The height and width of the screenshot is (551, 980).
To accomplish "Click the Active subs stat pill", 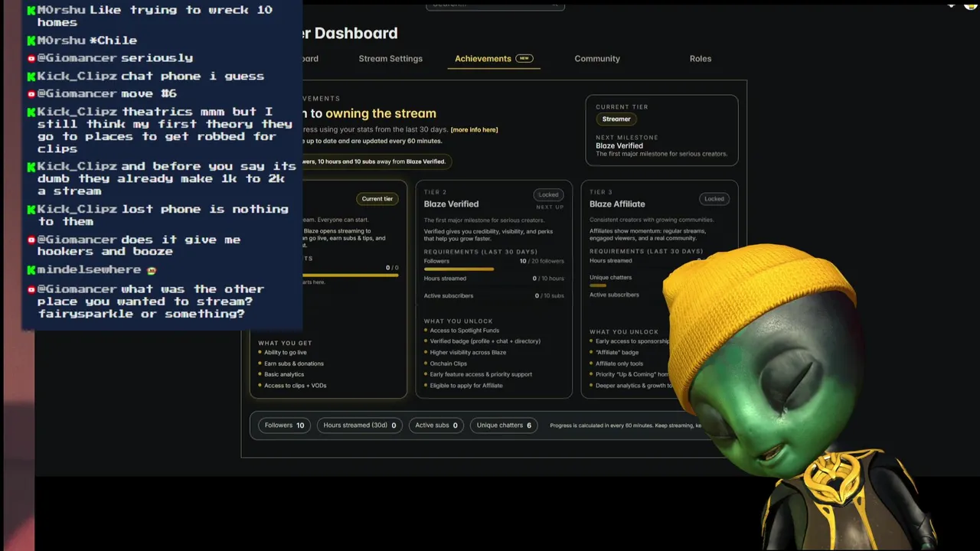I will [x=436, y=425].
